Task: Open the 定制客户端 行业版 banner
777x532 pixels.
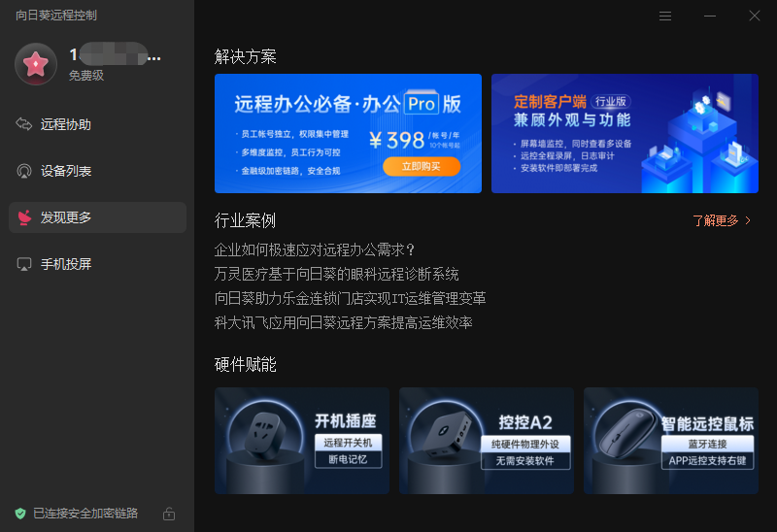Action: [625, 134]
